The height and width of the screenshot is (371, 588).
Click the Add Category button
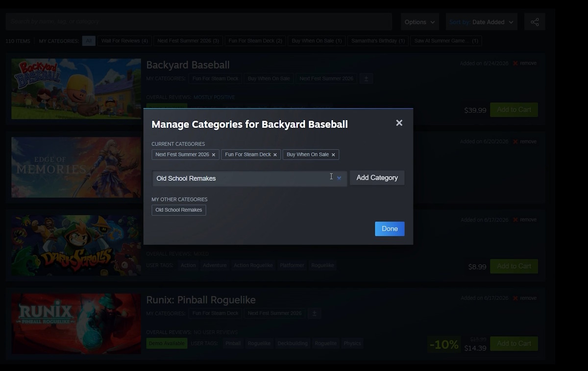377,178
